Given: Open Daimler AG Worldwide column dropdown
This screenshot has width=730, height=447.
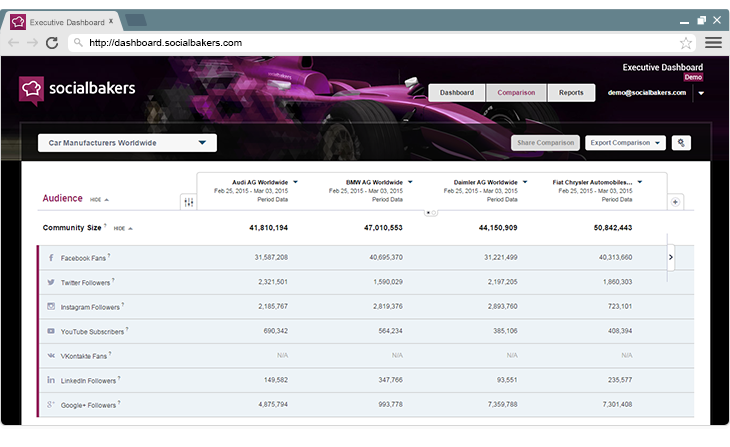Looking at the screenshot, I should pos(525,182).
